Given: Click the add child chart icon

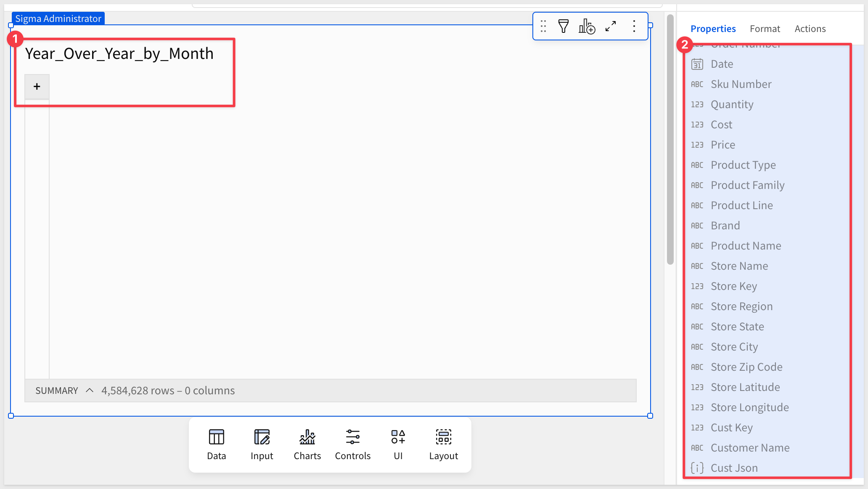Looking at the screenshot, I should [x=587, y=27].
